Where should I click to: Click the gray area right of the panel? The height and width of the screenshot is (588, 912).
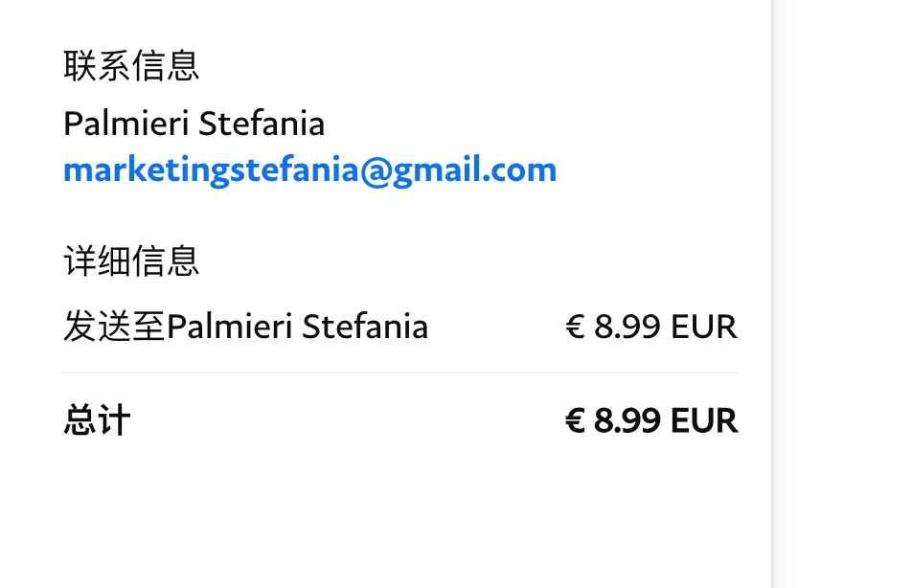(842, 287)
